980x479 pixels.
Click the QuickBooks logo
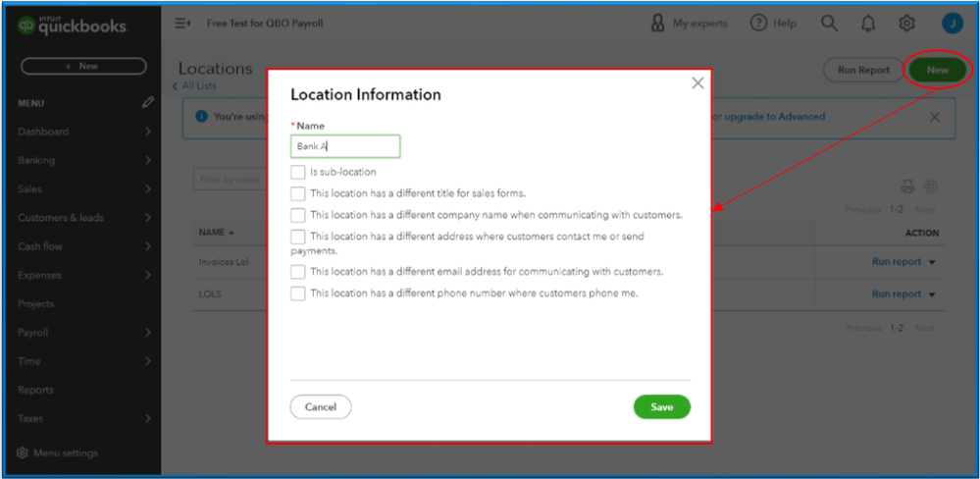pyautogui.click(x=72, y=25)
